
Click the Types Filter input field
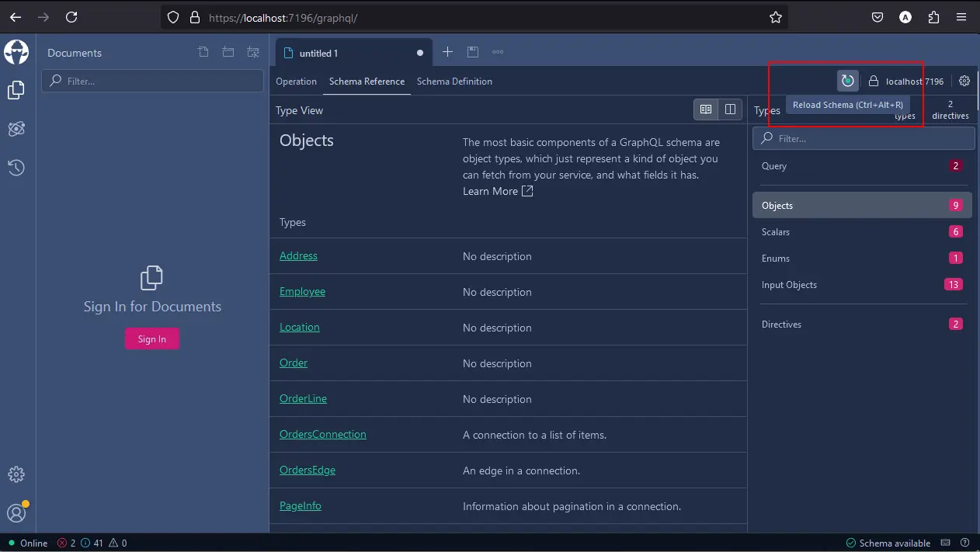pyautogui.click(x=864, y=138)
